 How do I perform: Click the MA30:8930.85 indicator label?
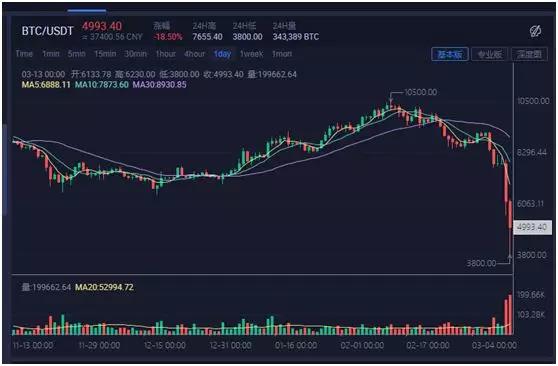(x=159, y=85)
